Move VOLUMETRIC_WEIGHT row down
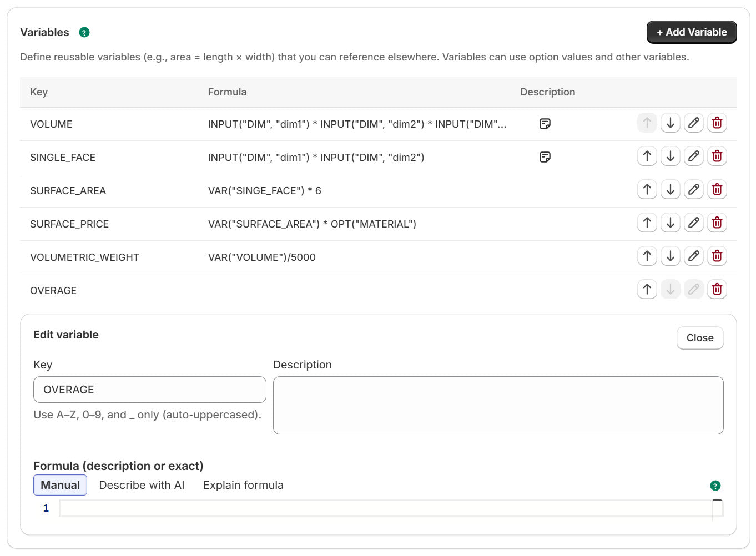The image size is (756, 556). click(671, 256)
